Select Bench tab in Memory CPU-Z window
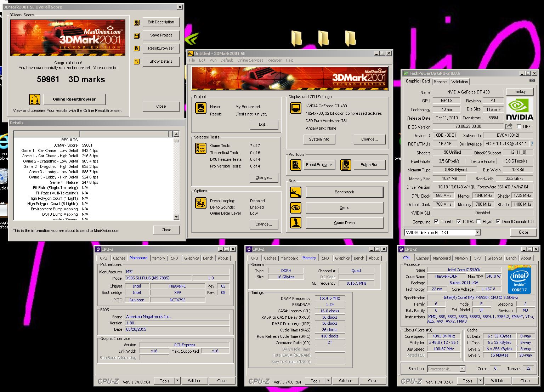 [x=359, y=258]
